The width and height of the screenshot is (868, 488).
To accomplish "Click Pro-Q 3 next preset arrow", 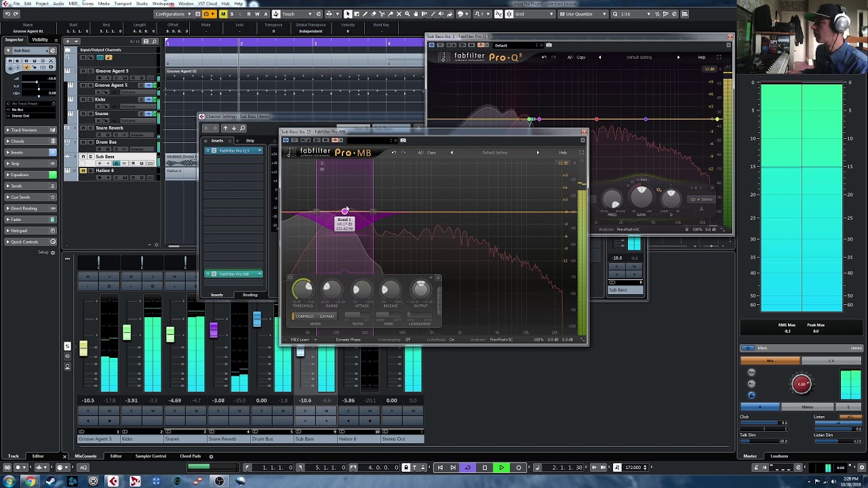I will (678, 57).
